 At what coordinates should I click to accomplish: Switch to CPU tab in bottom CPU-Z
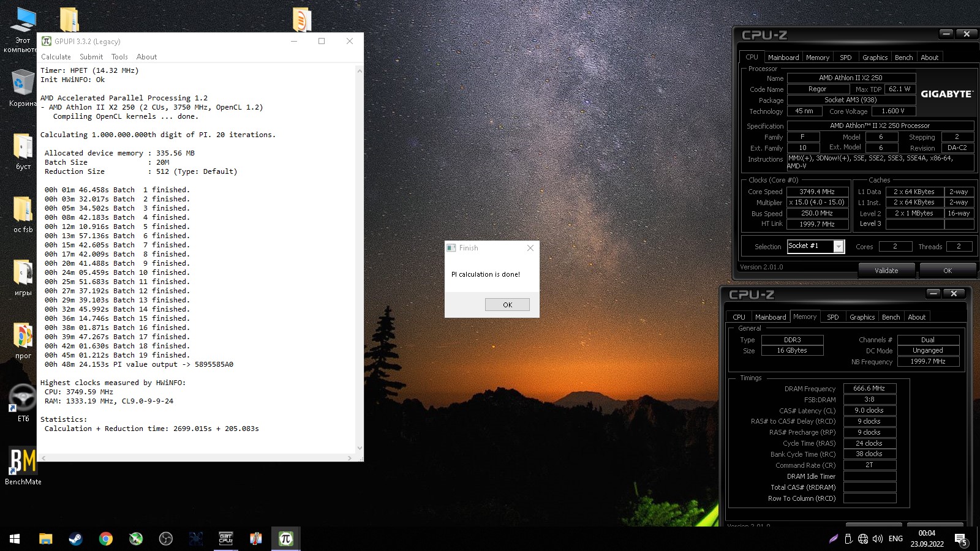[739, 317]
